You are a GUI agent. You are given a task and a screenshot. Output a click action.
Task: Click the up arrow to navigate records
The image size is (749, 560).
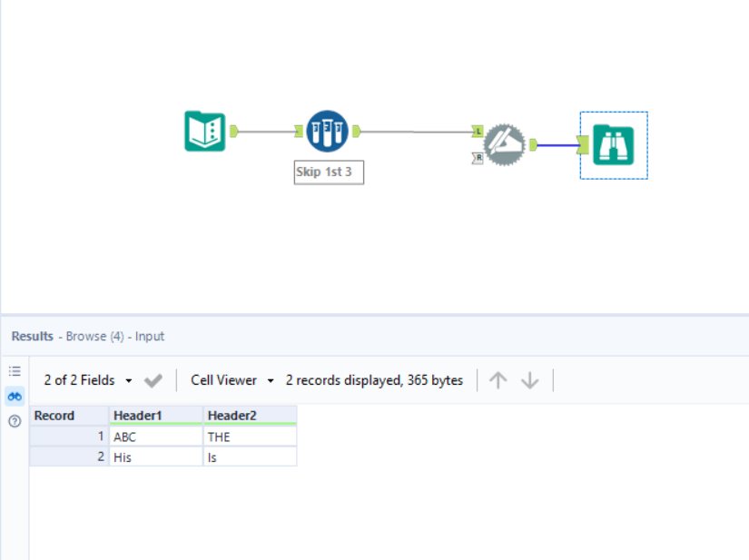[498, 379]
